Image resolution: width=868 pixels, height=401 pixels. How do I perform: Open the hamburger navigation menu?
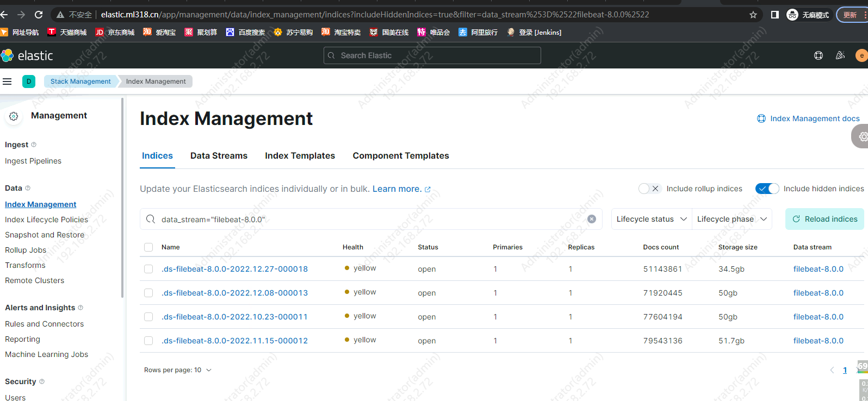[7, 82]
